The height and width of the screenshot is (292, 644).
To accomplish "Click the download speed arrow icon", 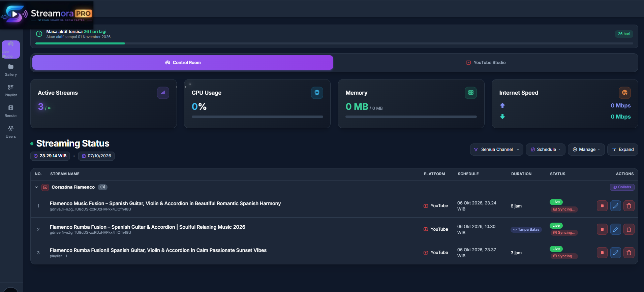I will tap(502, 117).
